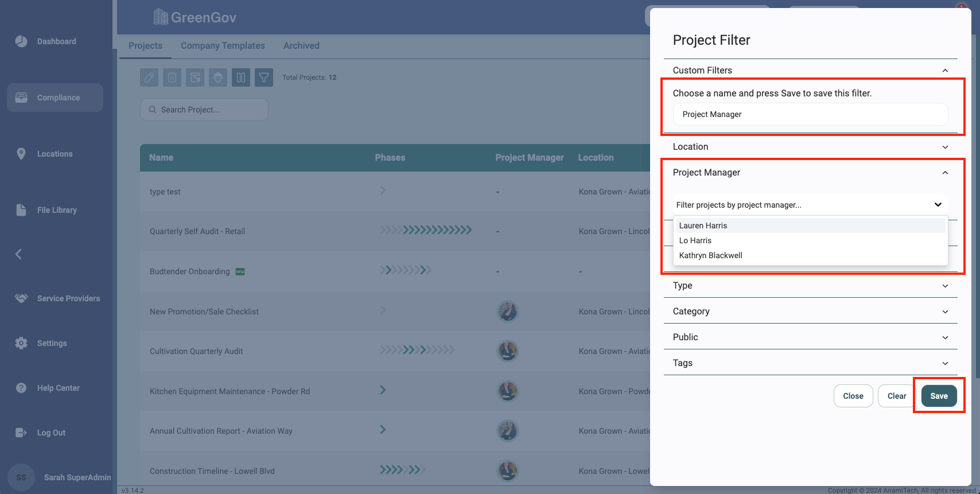Sort by the Phases column header
Viewport: 980px width, 494px height.
(390, 158)
